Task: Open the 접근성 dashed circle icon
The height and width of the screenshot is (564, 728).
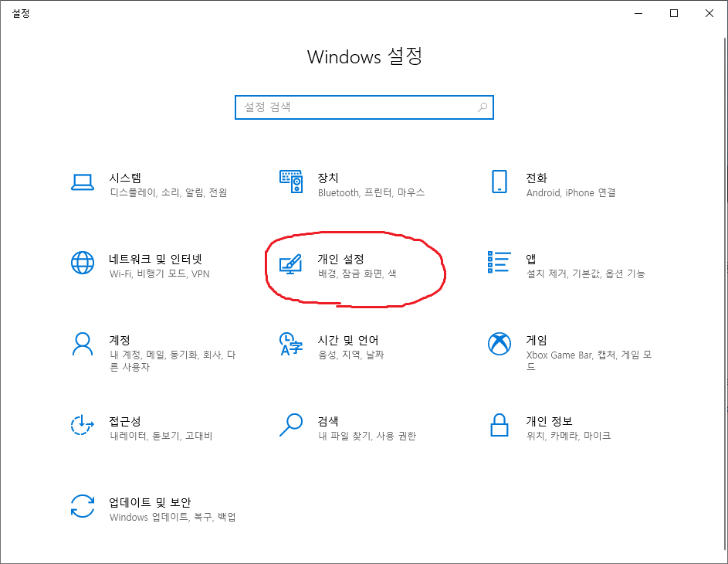Action: [x=83, y=425]
